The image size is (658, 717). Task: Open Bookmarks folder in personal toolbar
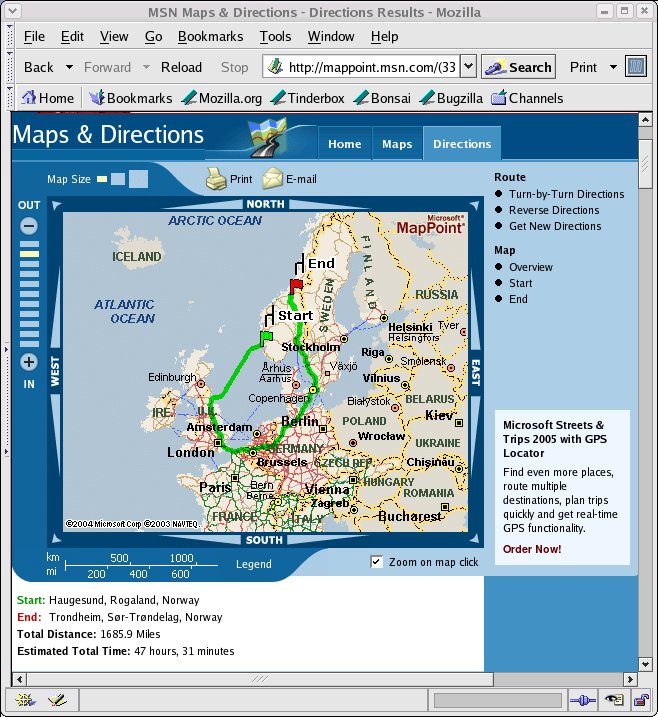131,98
